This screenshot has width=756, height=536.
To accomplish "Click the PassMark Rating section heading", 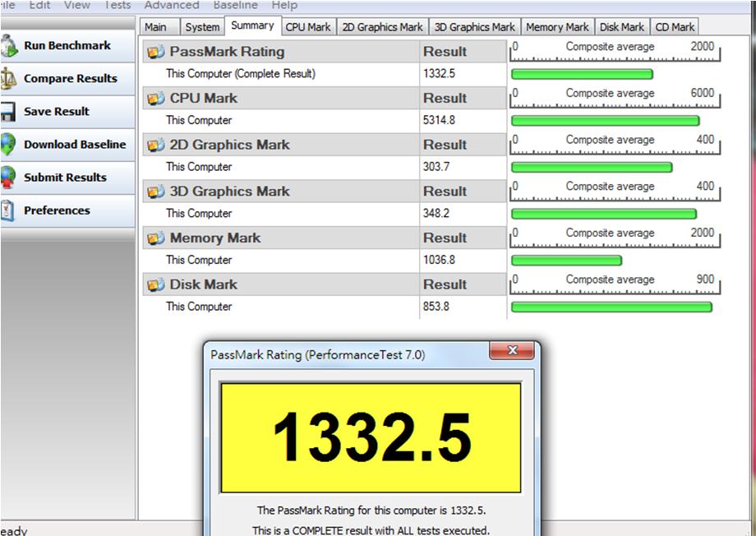I will pyautogui.click(x=227, y=52).
